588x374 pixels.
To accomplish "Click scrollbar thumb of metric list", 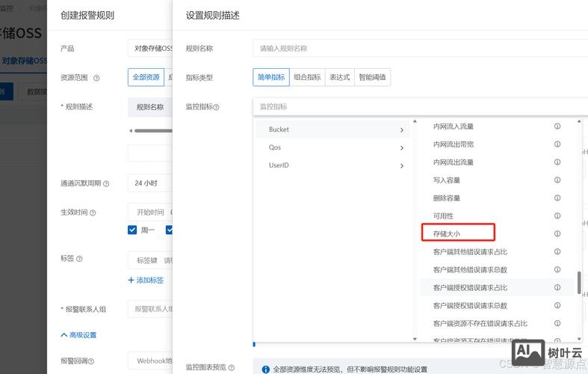I will pyautogui.click(x=579, y=283).
